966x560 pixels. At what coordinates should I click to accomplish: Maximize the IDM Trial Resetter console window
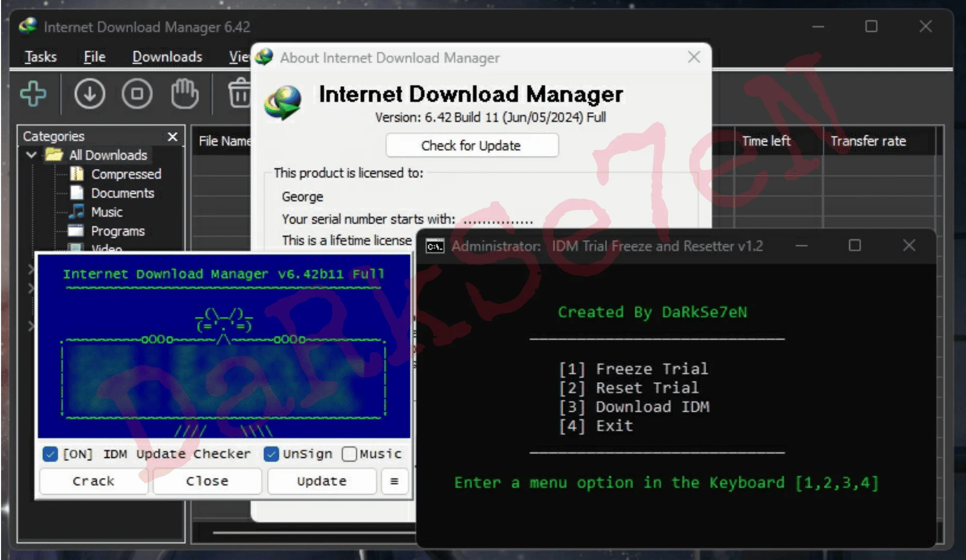tap(855, 245)
